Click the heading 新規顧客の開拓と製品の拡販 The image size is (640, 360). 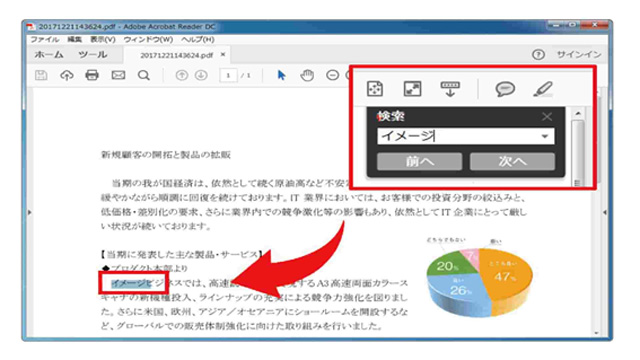coord(166,155)
